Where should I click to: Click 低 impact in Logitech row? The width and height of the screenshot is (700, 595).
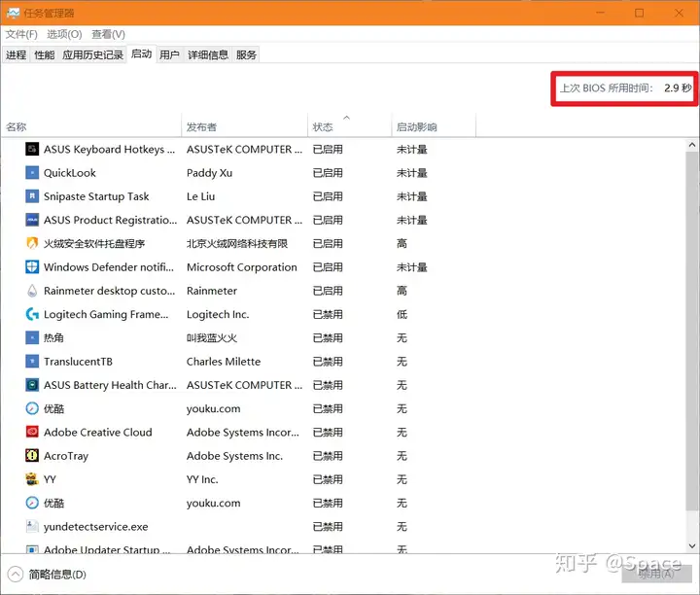click(402, 314)
